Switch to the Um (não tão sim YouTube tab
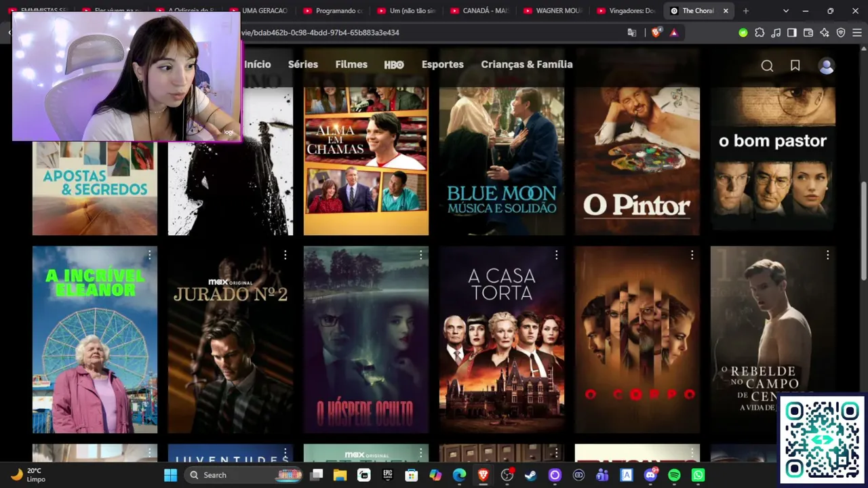 [406, 11]
